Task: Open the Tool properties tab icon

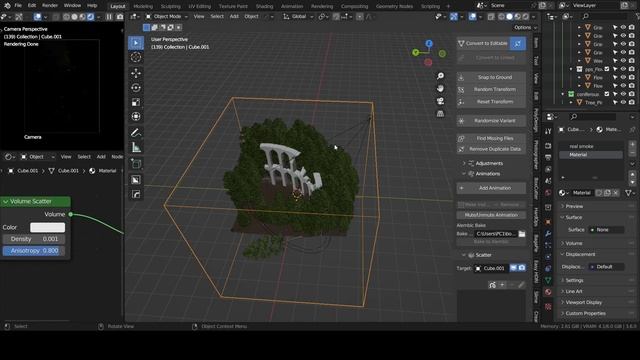Action: pyautogui.click(x=548, y=131)
